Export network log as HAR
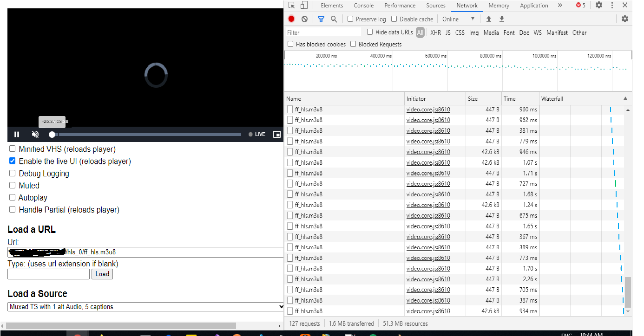This screenshot has width=644, height=336. click(502, 19)
